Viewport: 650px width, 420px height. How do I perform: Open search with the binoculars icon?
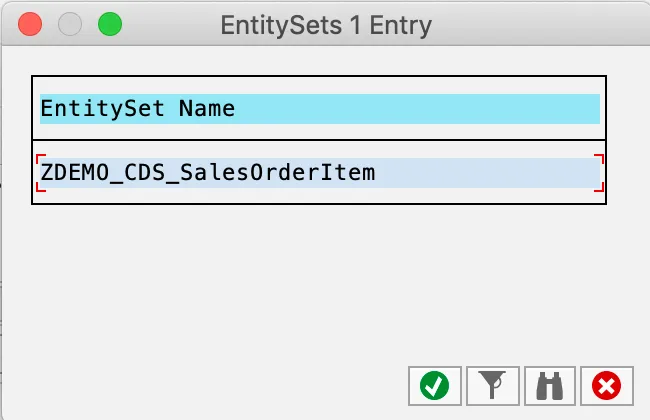549,385
